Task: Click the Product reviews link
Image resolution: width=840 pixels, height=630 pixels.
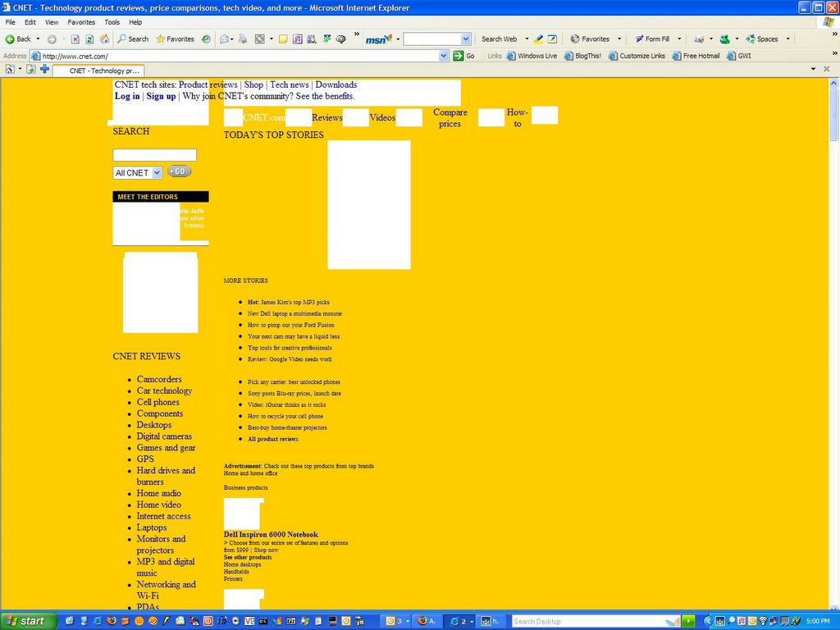Action: 208,84
